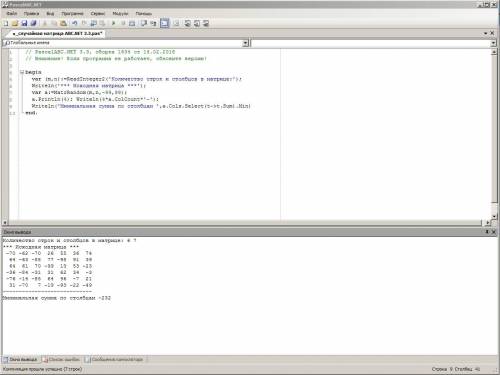The width and height of the screenshot is (500, 375).
Task: Pin the output window panel
Action: 487,232
